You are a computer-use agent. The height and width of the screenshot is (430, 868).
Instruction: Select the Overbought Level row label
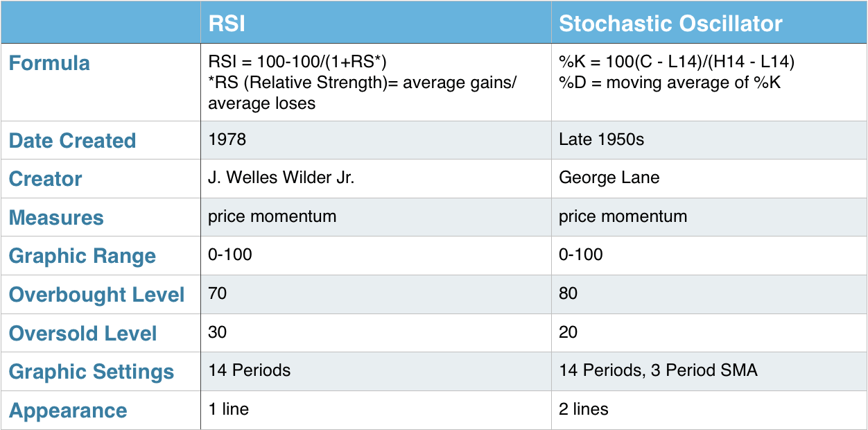[x=96, y=295]
